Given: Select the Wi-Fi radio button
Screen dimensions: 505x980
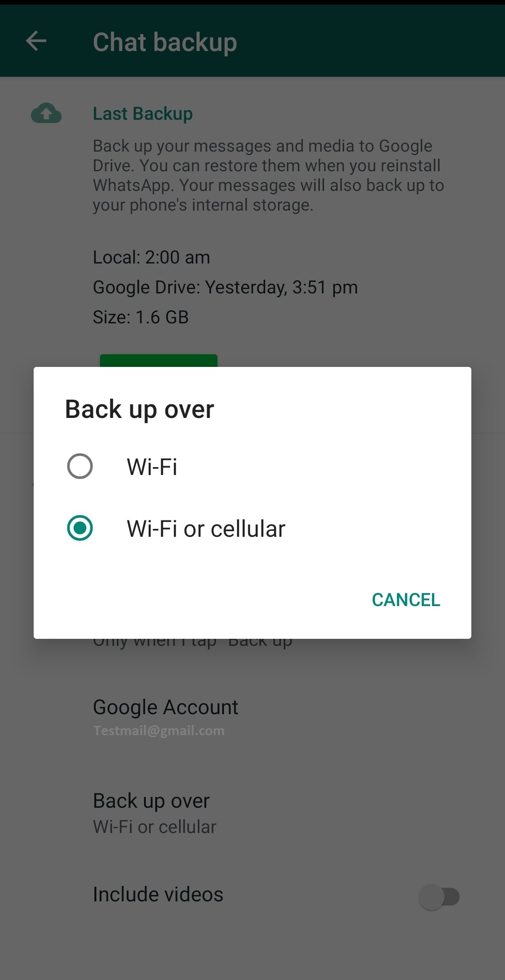Looking at the screenshot, I should 80,466.
